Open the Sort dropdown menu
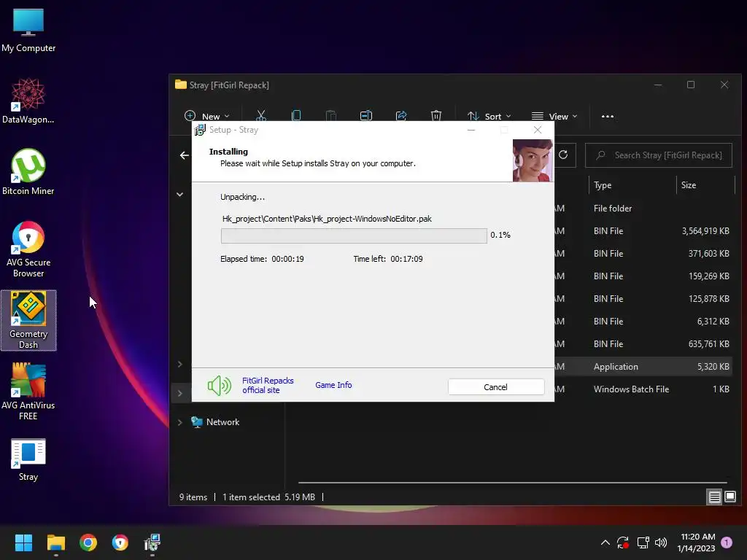The image size is (747, 560). 489,116
